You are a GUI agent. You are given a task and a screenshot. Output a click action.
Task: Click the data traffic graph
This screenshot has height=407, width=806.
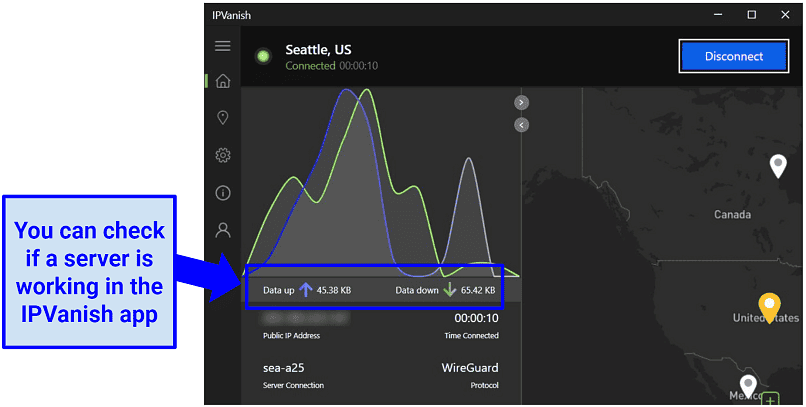pyautogui.click(x=381, y=182)
